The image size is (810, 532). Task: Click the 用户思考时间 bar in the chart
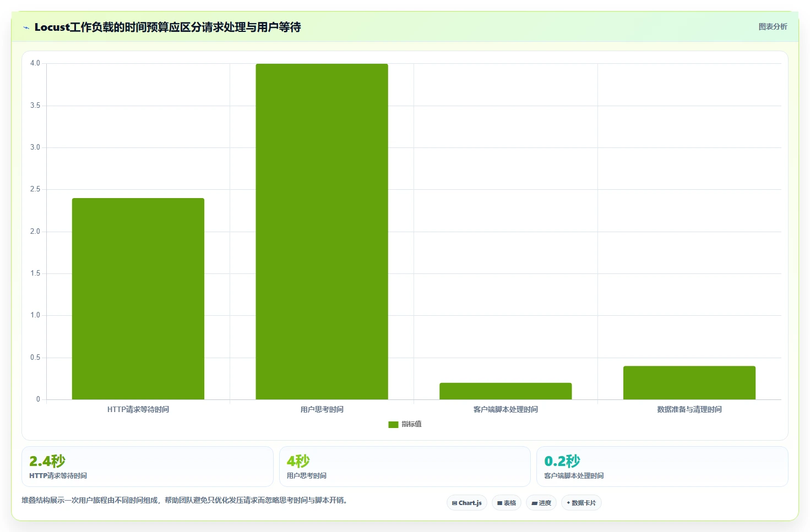(322, 232)
